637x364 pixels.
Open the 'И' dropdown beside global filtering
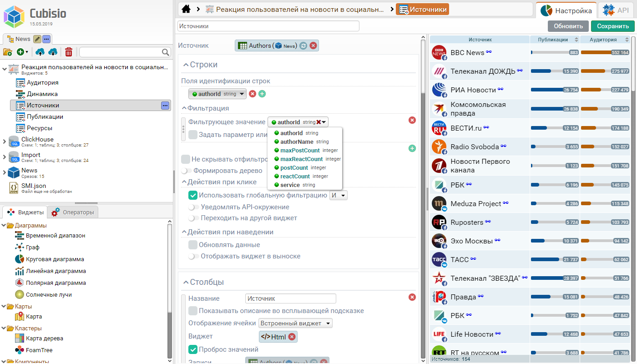point(338,195)
